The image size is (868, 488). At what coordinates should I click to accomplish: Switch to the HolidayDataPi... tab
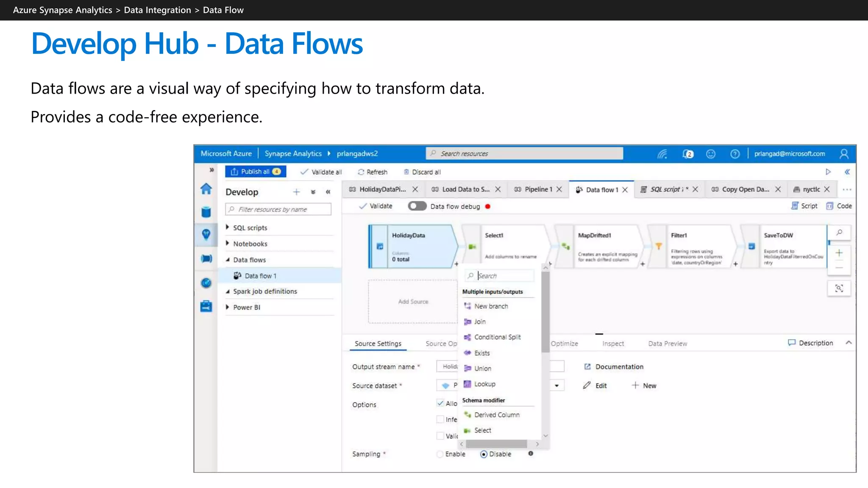pos(383,189)
